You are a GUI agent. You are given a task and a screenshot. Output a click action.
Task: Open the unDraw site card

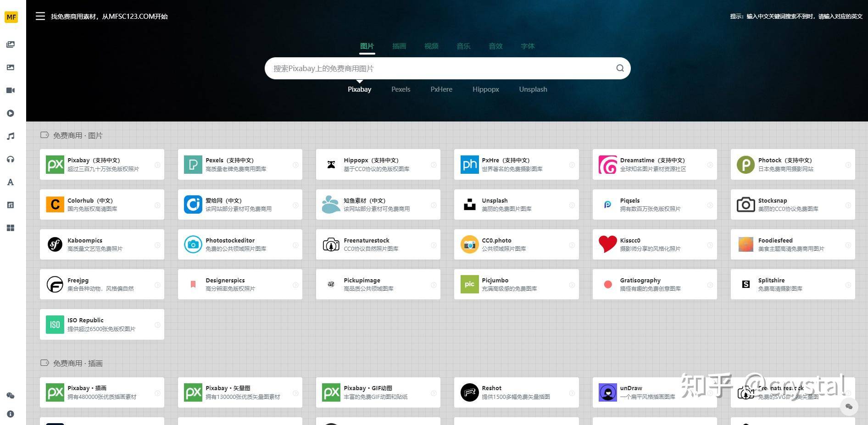coord(655,392)
